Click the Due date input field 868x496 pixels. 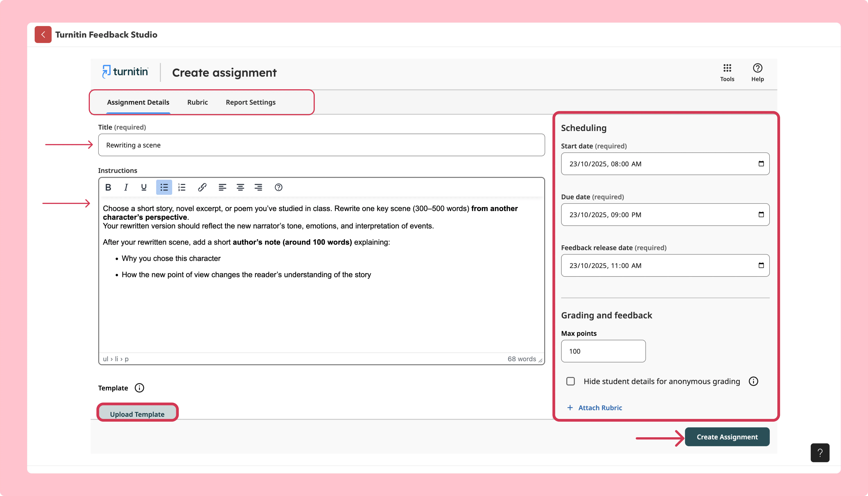click(665, 215)
